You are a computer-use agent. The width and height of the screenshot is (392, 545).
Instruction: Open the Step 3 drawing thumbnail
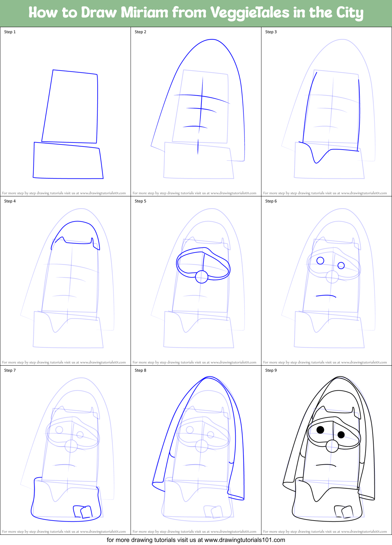[327, 112]
